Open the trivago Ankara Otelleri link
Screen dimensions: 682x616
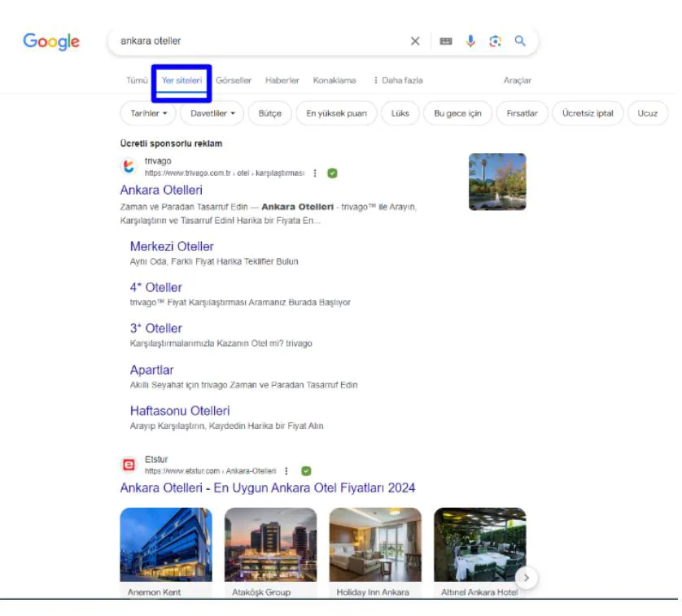[x=161, y=190]
